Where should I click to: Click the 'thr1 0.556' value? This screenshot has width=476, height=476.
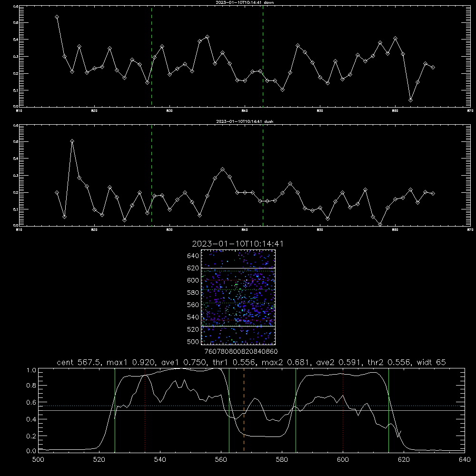(233, 362)
